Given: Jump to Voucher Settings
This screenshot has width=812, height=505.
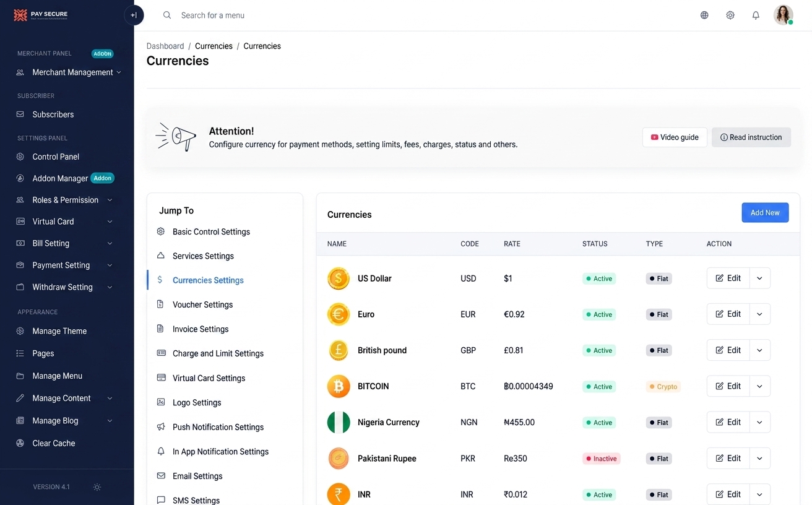Looking at the screenshot, I should point(202,304).
